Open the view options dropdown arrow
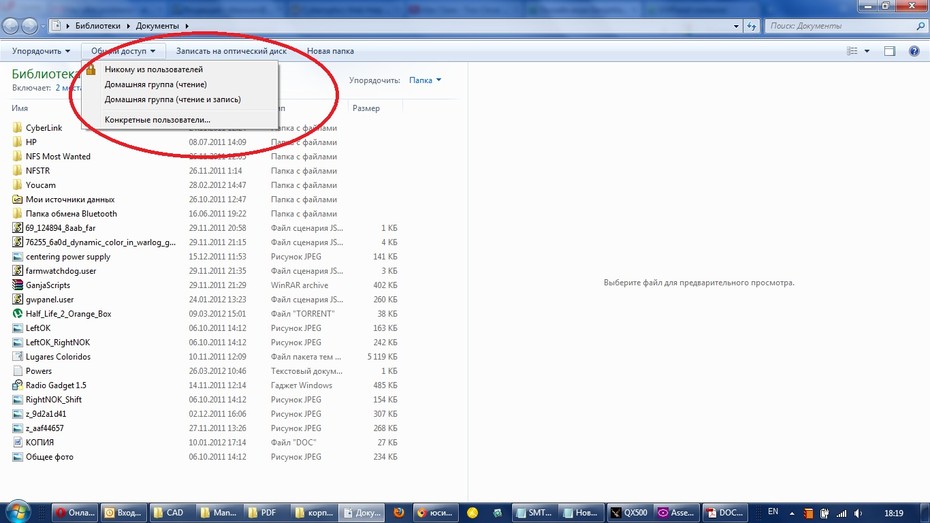The height and width of the screenshot is (523, 930). 867,51
